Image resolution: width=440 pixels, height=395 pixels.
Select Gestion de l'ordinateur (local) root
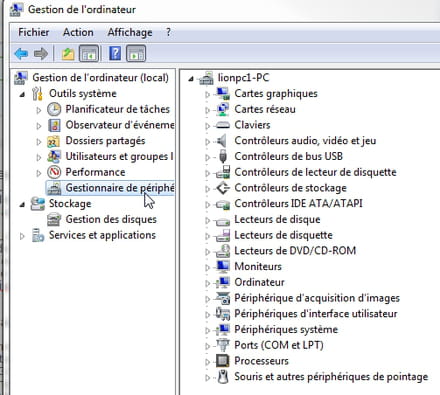click(100, 78)
